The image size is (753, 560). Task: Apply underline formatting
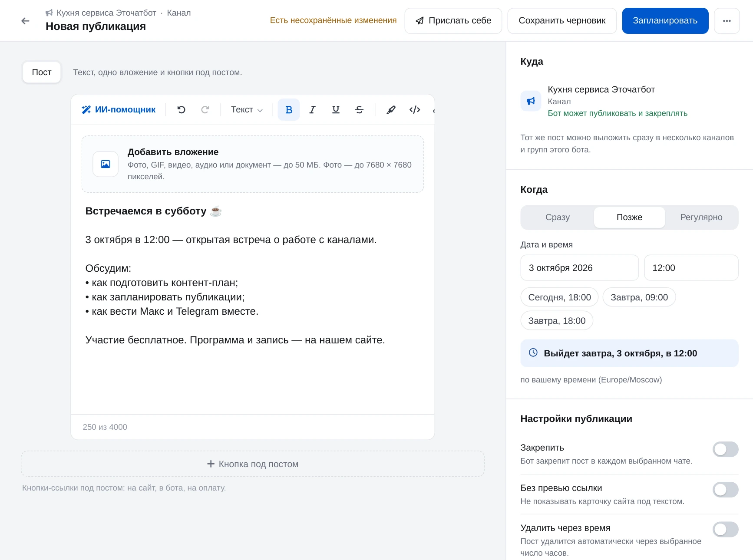pyautogui.click(x=336, y=110)
